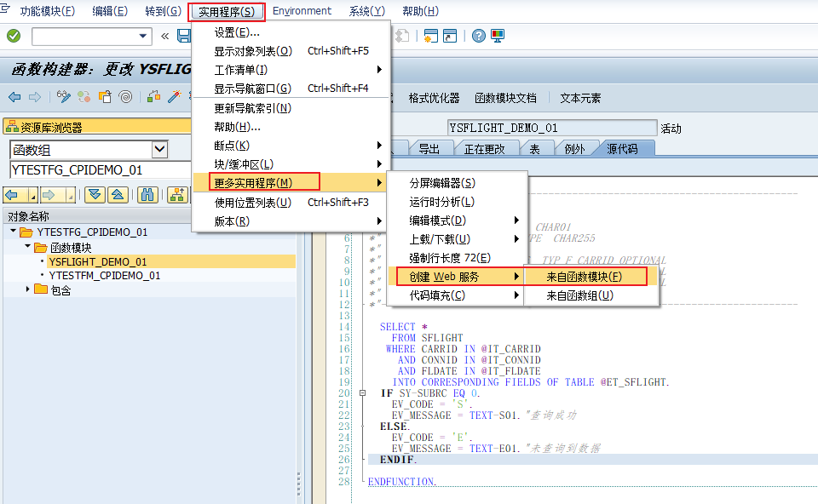Click the forward arrow in application toolbar
818x504 pixels.
click(x=35, y=97)
